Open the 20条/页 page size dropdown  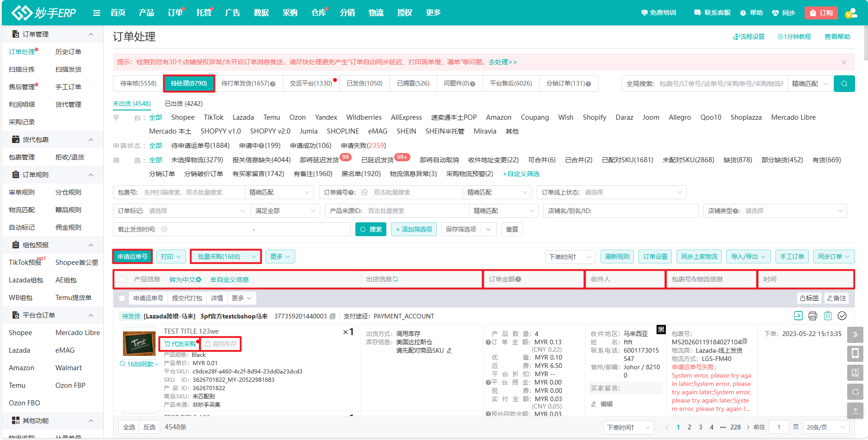[x=825, y=427]
